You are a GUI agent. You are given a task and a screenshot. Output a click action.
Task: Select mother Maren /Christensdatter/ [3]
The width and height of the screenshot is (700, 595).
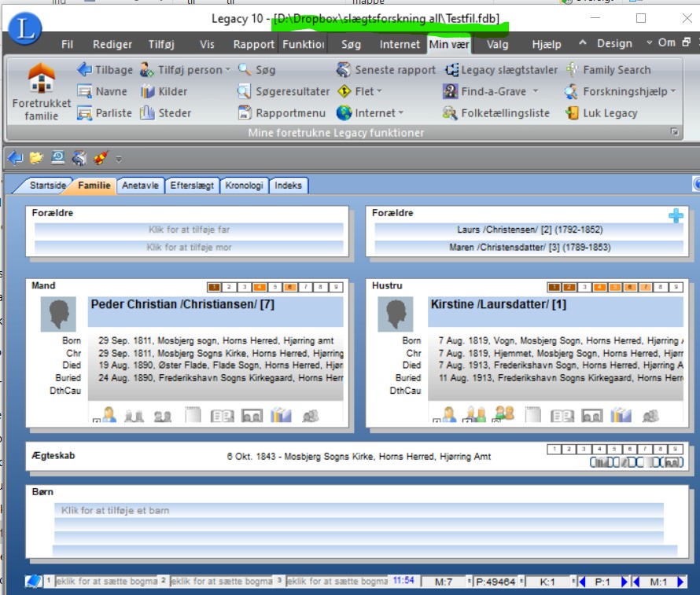coord(529,248)
